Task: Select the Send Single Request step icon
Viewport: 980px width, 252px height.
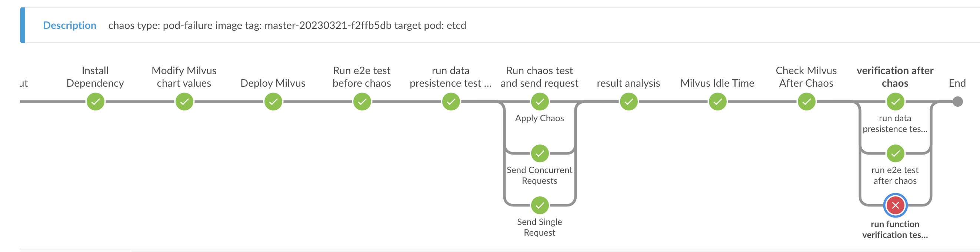Action: pyautogui.click(x=540, y=205)
